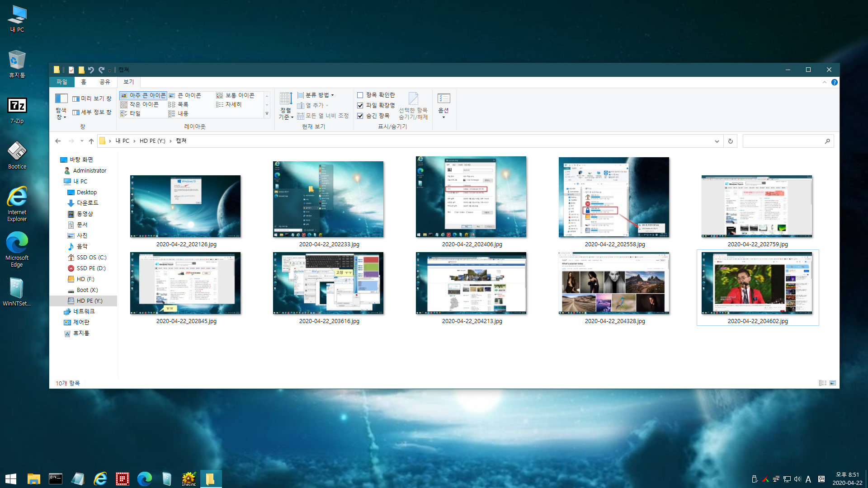Switch to the 보기 view tab

[x=129, y=82]
